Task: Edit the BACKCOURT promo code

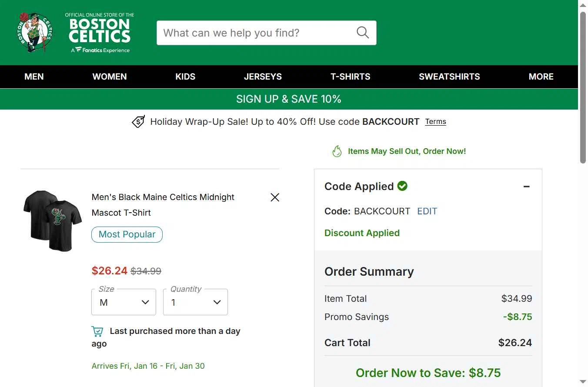Action: pos(427,211)
